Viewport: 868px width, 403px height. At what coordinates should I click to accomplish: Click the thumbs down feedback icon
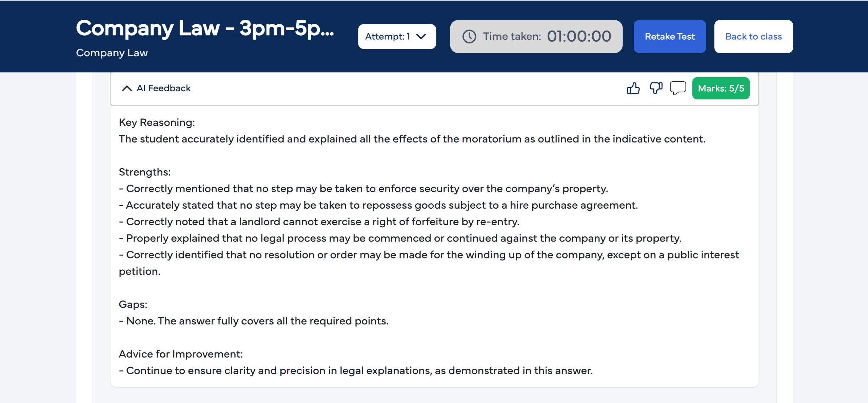[656, 89]
